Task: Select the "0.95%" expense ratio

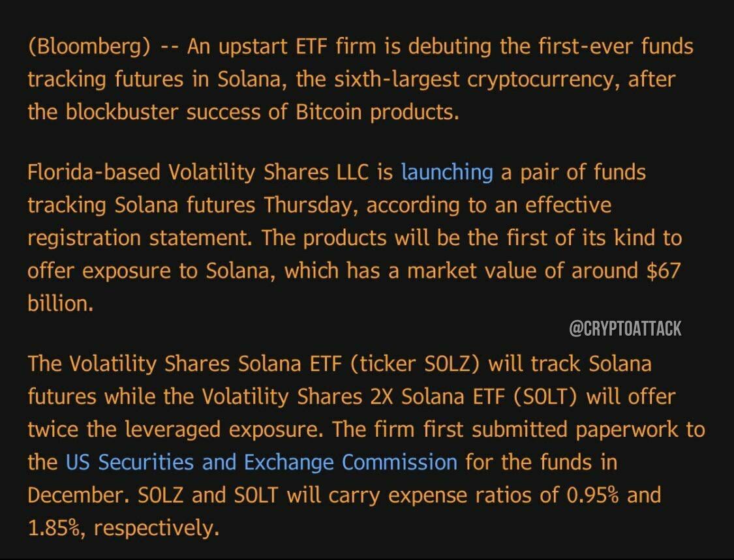Action: [x=592, y=495]
